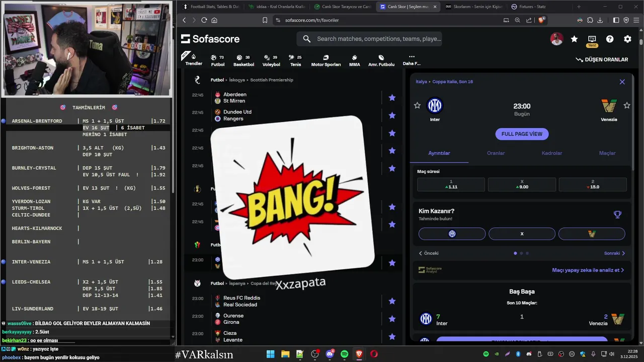Vote draw X in Kim Kazanır
This screenshot has width=644, height=362.
(522, 234)
